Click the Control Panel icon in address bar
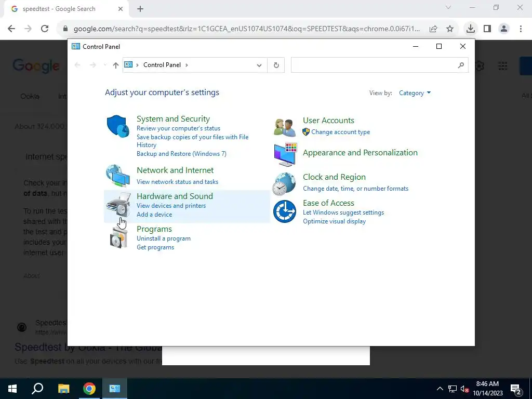532x399 pixels. (128, 64)
